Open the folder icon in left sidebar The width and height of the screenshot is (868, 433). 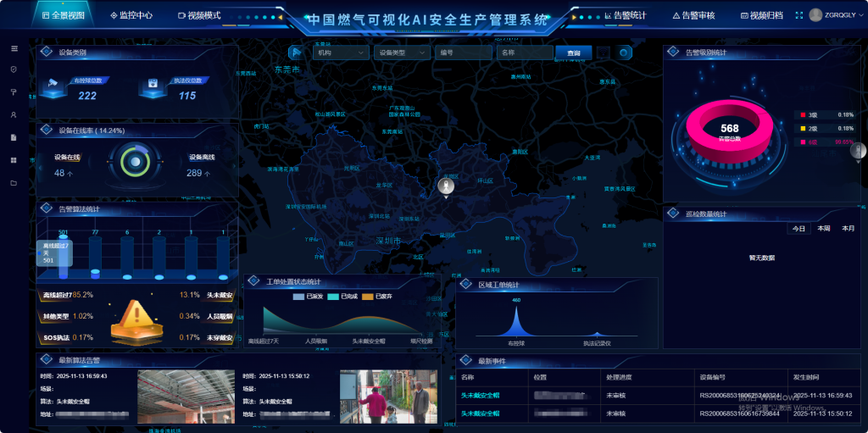(x=14, y=182)
